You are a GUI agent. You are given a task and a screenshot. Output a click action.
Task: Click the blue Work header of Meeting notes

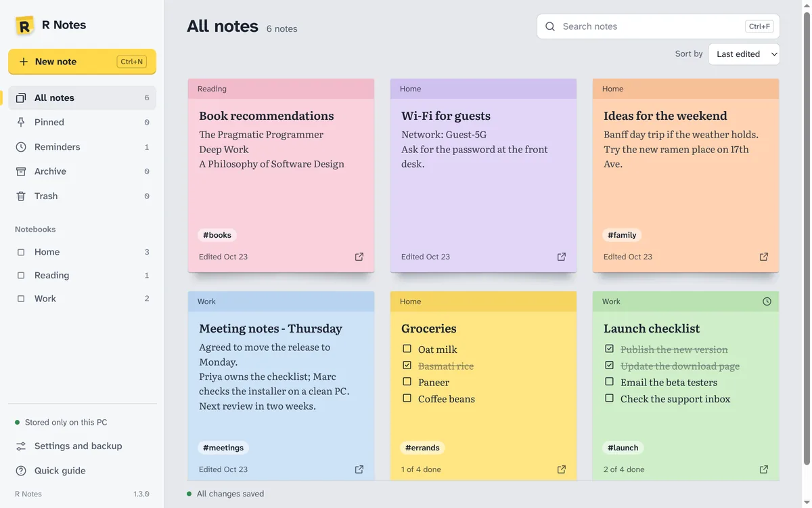click(x=281, y=301)
